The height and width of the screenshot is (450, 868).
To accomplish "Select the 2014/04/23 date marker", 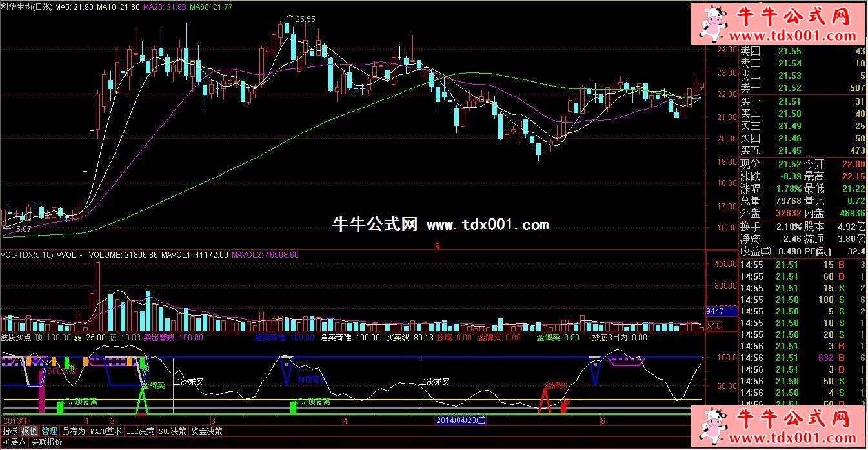I will pos(461,420).
